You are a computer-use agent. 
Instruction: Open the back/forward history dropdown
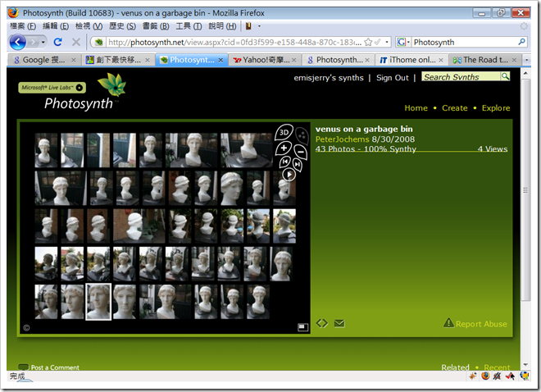(x=43, y=43)
